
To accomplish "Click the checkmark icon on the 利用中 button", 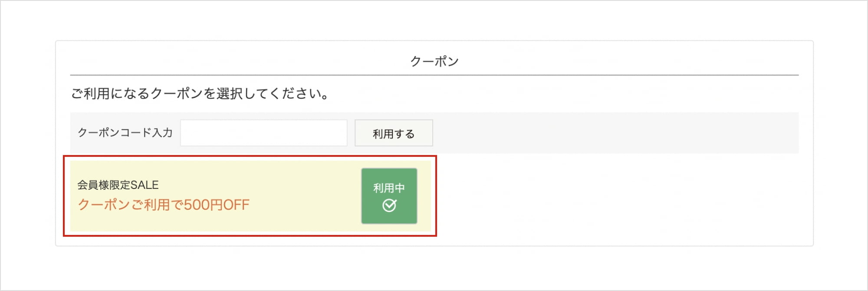I will (389, 205).
